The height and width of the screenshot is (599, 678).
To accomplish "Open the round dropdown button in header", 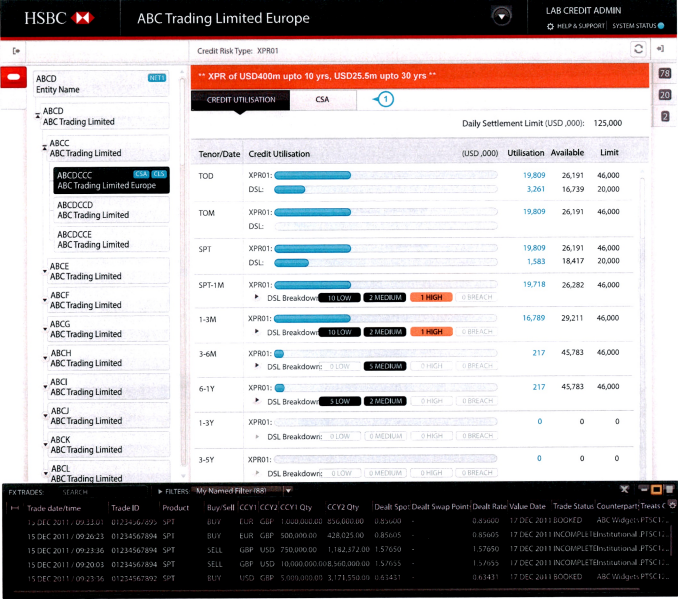I will pos(502,16).
